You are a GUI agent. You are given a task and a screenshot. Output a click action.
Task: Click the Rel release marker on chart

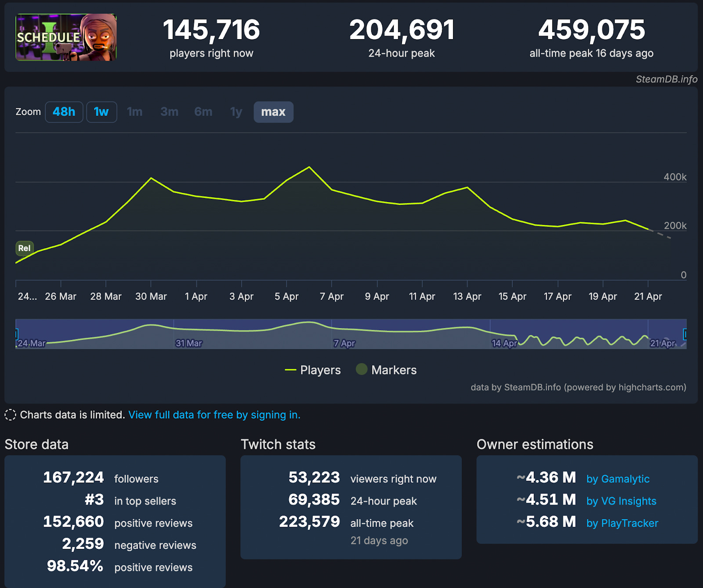click(x=25, y=248)
